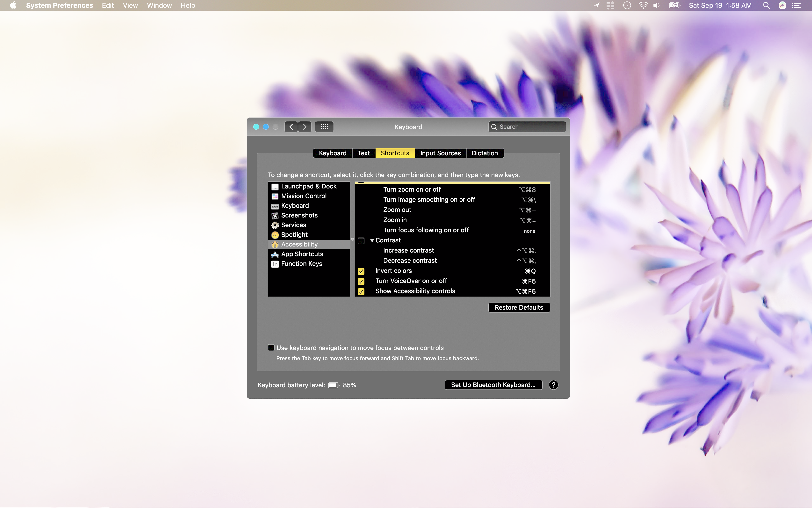
Task: Minimize the Keyboard window
Action: (266, 127)
